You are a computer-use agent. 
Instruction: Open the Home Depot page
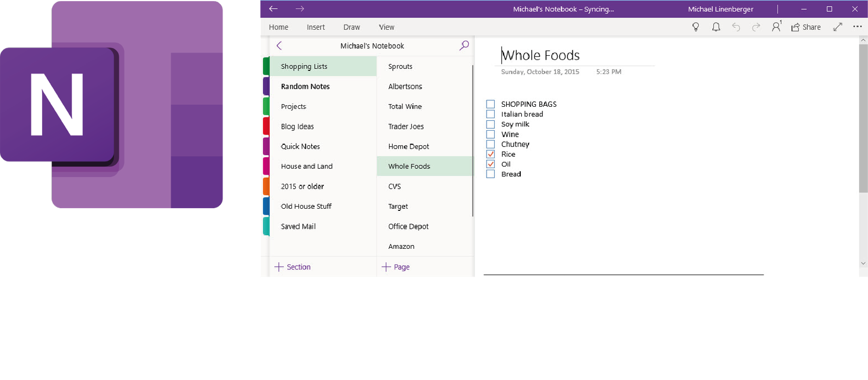coord(424,146)
